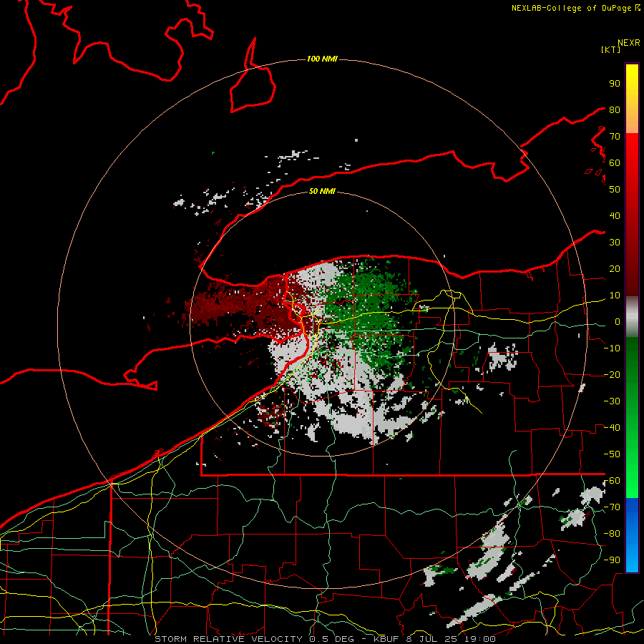Click the 50 value on velocity scale
Viewport: 644px width, 644px height.
615,190
